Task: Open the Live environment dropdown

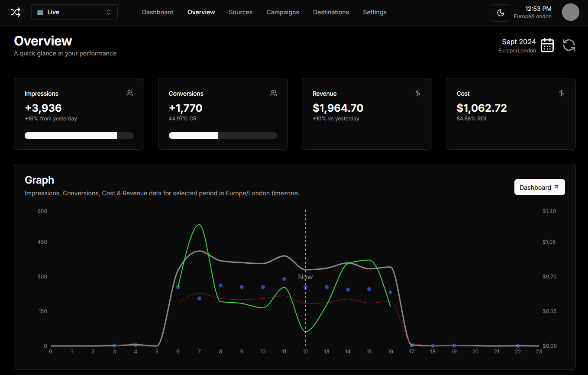Action: [x=74, y=12]
